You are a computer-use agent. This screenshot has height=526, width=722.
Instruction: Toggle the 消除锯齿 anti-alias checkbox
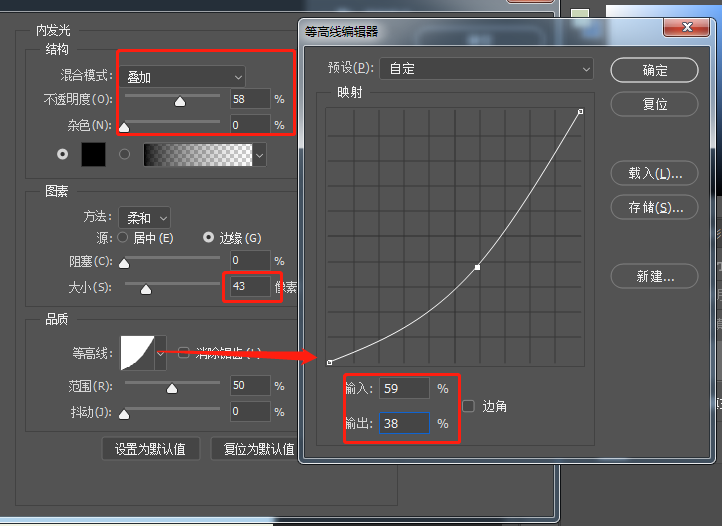(x=184, y=353)
